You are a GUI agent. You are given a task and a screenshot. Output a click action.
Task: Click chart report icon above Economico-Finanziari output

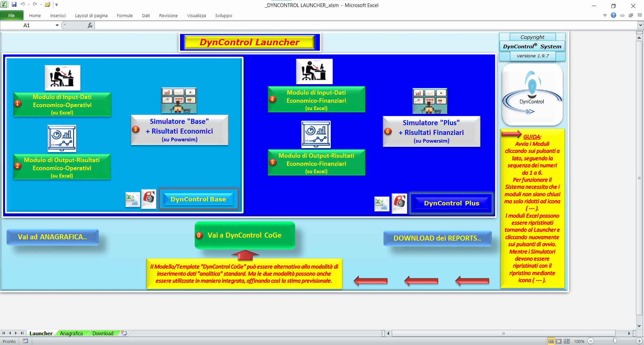pyautogui.click(x=316, y=135)
